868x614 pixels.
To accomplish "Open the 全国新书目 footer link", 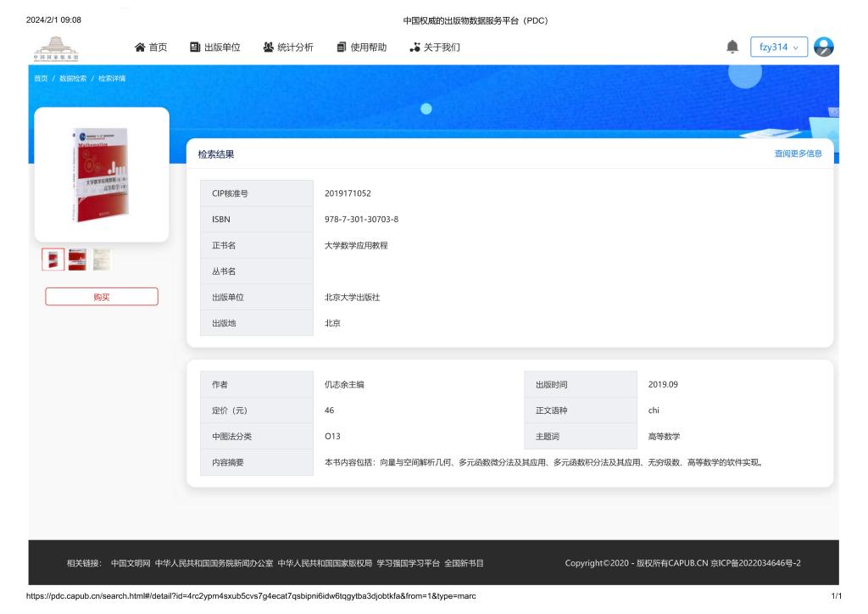I will (x=464, y=564).
